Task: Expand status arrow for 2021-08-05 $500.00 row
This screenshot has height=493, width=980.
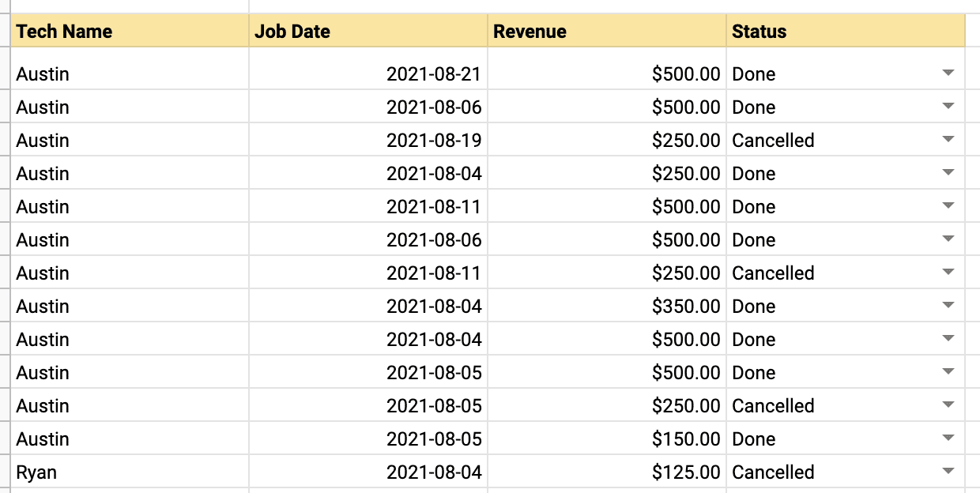Action: click(x=948, y=372)
